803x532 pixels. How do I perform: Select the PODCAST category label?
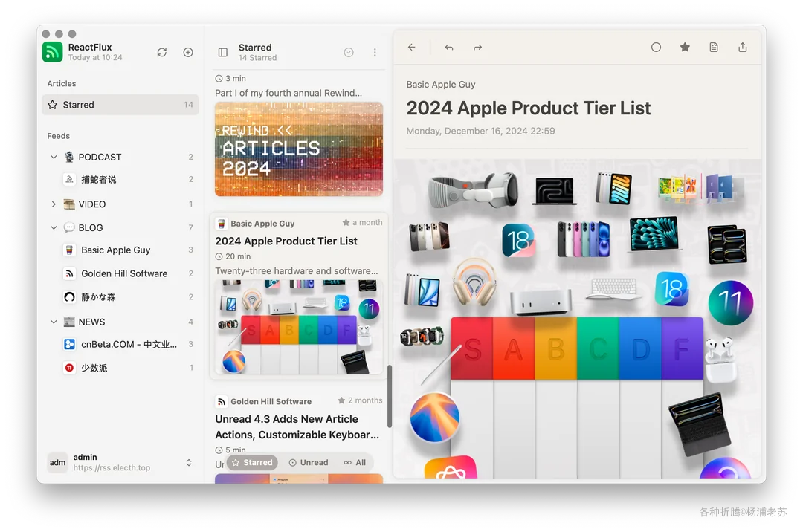100,157
